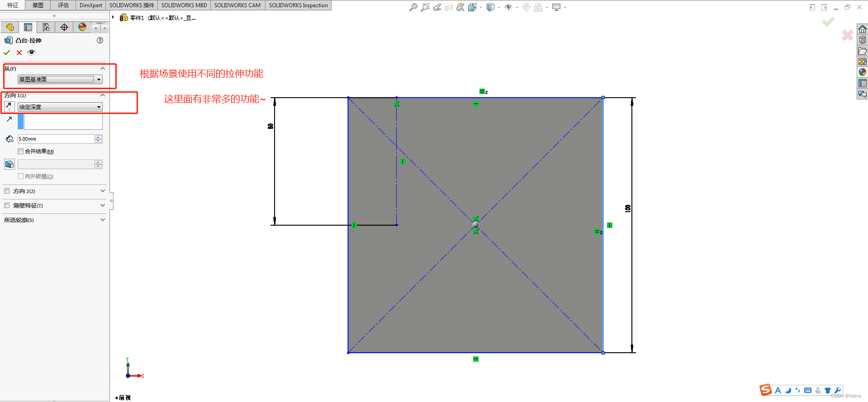Screen dimensions: 868x402
Task: Expand the 薄壁特征 section chevron
Action: click(x=103, y=206)
